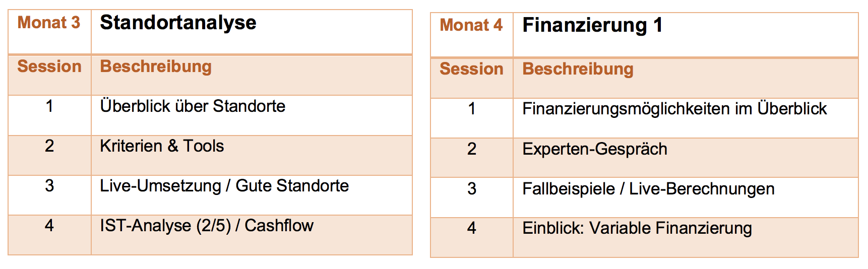Select "Finanzierungsmöglichkeiten im Überblick" row
Screen dimensions: 868x269
[x=674, y=109]
